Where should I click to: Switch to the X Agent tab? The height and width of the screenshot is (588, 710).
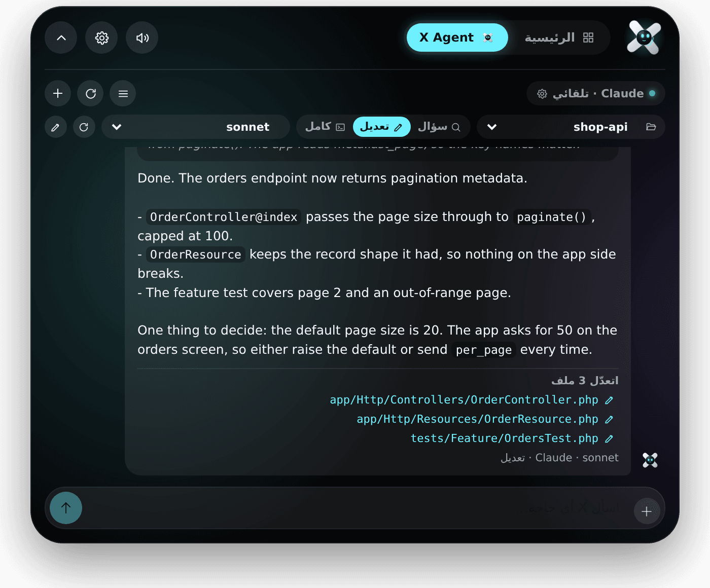click(457, 38)
